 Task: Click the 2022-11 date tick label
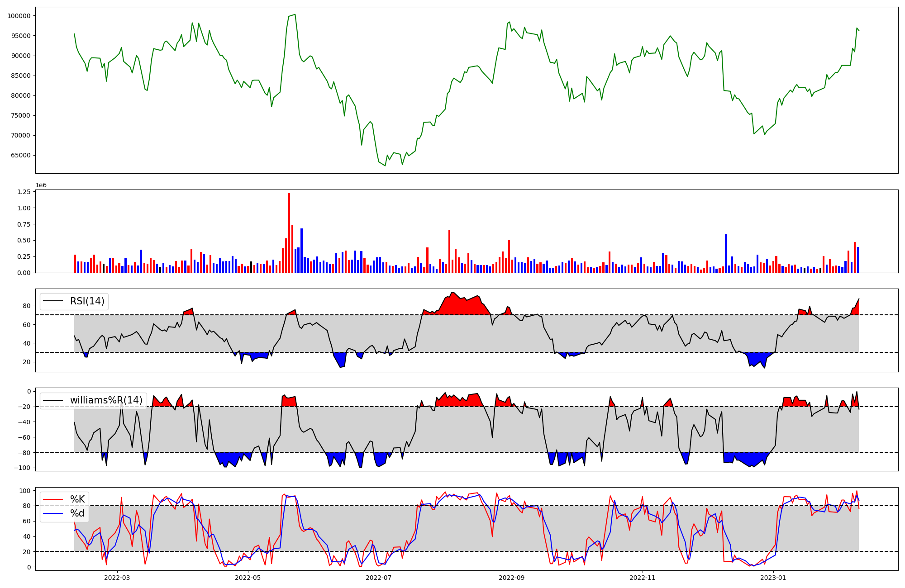[x=643, y=578]
